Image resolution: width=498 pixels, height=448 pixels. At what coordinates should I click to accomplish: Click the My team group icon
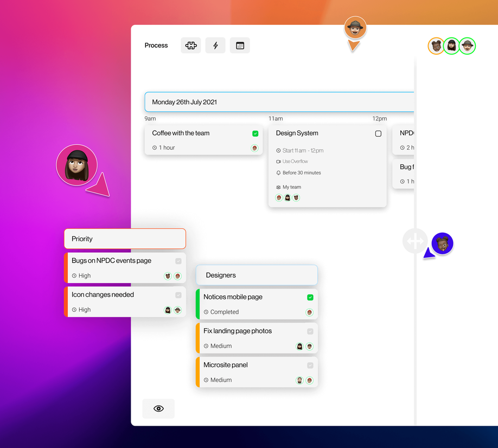click(x=278, y=187)
